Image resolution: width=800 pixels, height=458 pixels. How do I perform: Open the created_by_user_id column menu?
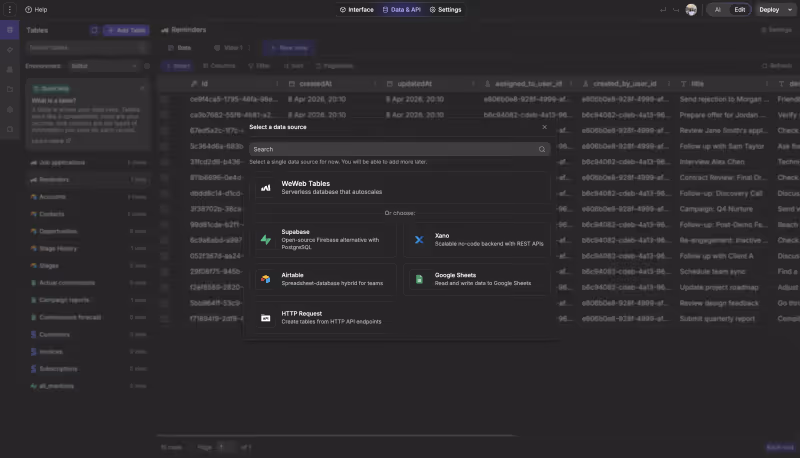669,84
